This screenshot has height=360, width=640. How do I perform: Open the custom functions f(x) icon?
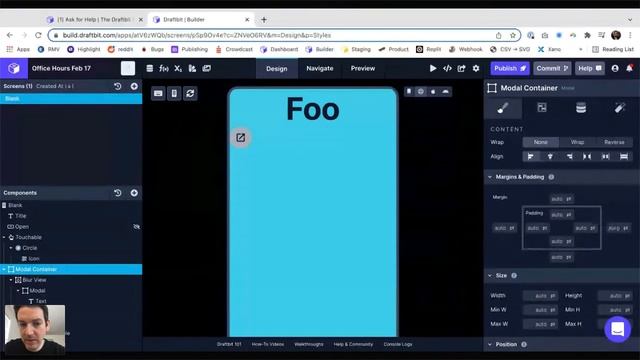pyautogui.click(x=164, y=69)
